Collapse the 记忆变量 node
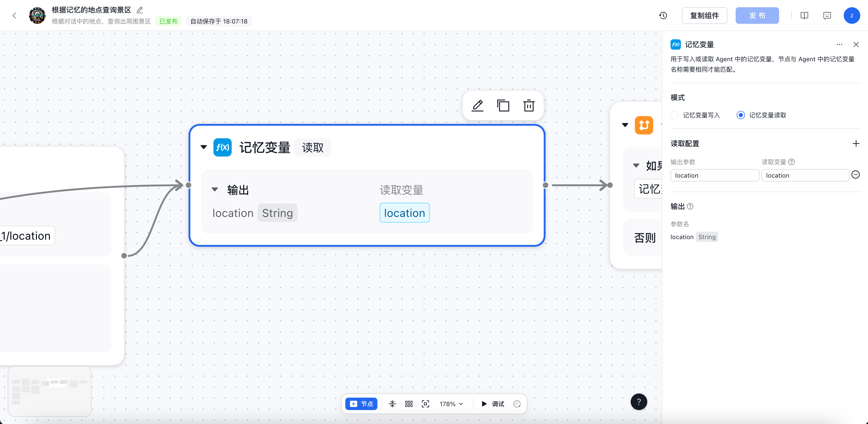The image size is (868, 424). (203, 147)
